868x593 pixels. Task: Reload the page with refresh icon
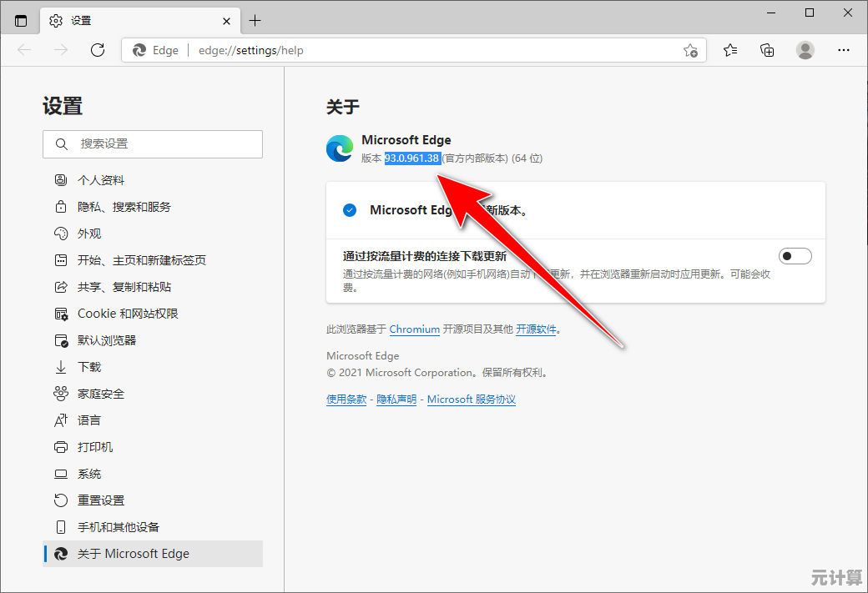coord(98,50)
